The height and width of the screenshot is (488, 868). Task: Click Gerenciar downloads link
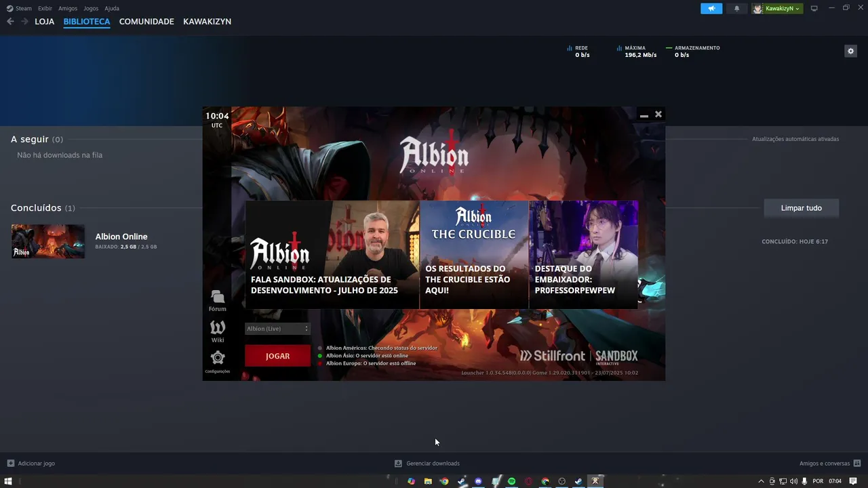[433, 464]
